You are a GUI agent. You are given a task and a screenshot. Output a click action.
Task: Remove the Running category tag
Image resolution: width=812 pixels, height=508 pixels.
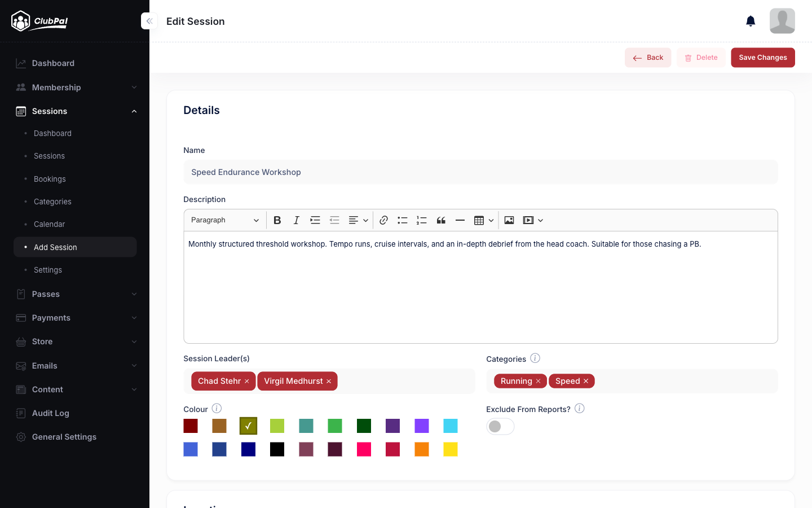click(539, 381)
